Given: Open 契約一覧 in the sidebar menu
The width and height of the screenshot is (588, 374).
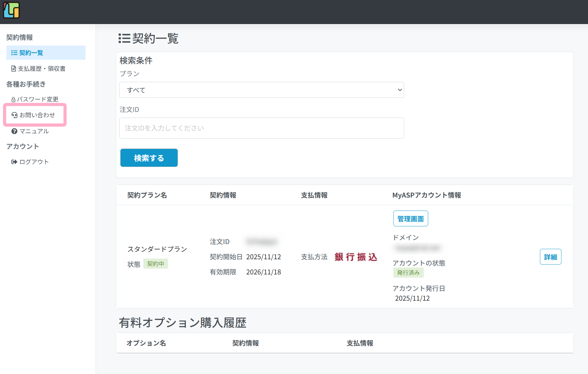Looking at the screenshot, I should pos(31,53).
